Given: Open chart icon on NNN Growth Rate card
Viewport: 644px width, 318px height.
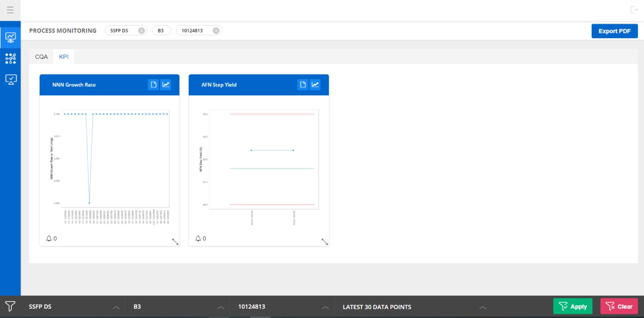Looking at the screenshot, I should [166, 84].
